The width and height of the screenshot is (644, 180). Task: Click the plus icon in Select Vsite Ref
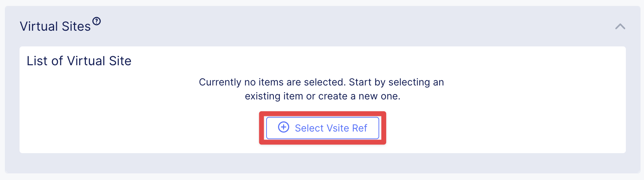pos(283,127)
